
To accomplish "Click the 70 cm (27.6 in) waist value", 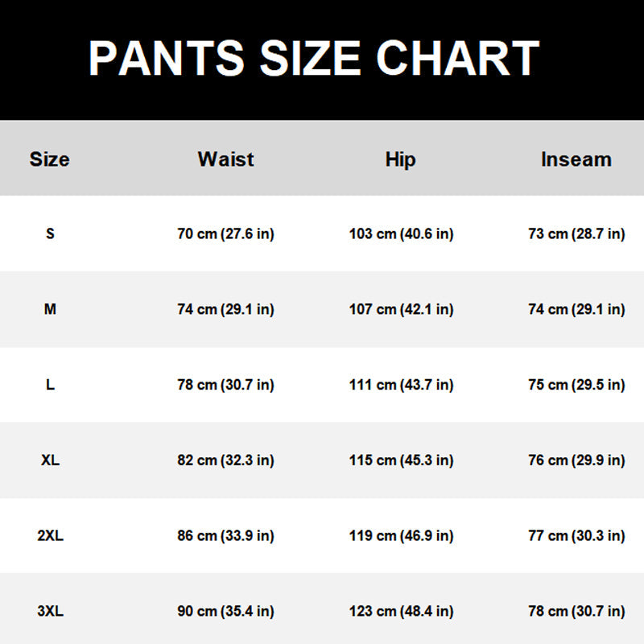I will point(225,234).
